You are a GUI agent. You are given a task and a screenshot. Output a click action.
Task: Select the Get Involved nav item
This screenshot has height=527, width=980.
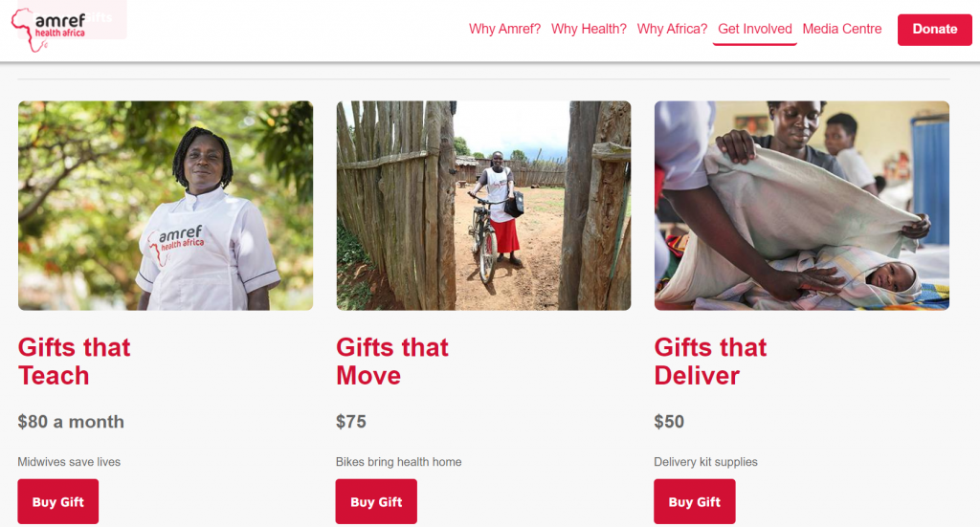[x=754, y=29]
